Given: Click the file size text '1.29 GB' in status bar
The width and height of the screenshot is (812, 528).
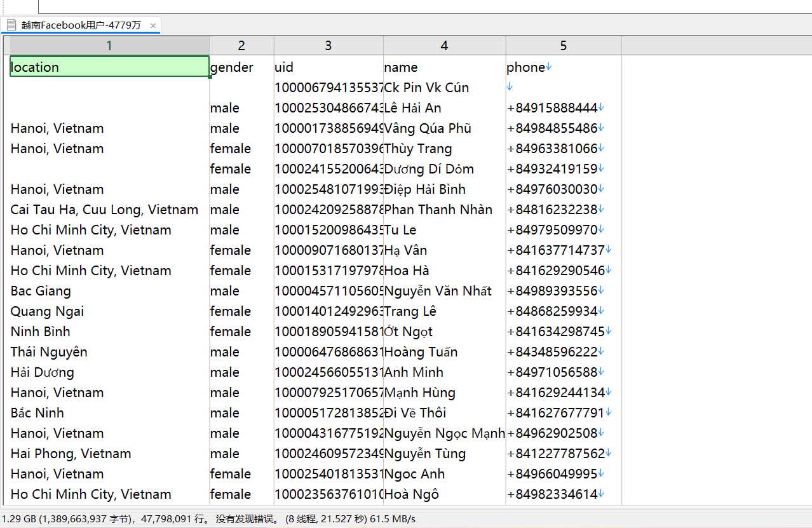Looking at the screenshot, I should click(x=18, y=519).
